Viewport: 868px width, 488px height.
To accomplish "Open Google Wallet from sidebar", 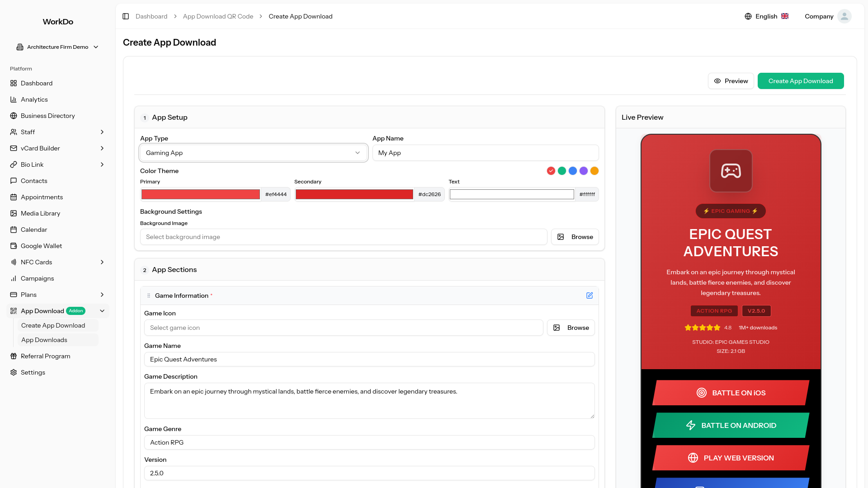I will click(x=41, y=246).
